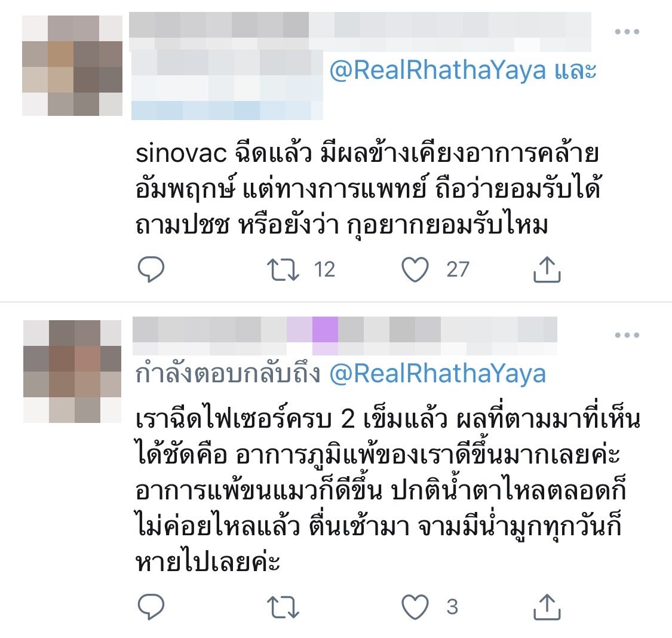Screen dimensions: 672x638
Task: Like the Pfizer vaccine tweet
Action: click(415, 607)
